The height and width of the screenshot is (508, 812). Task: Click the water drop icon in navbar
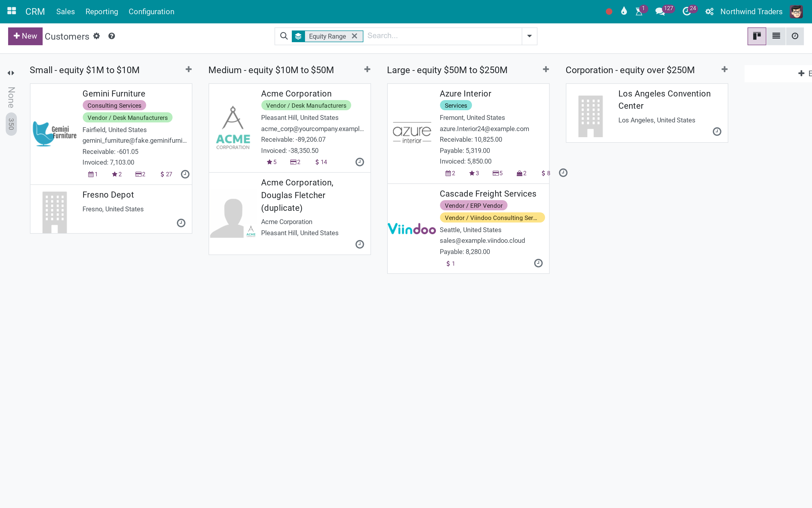[x=624, y=11]
